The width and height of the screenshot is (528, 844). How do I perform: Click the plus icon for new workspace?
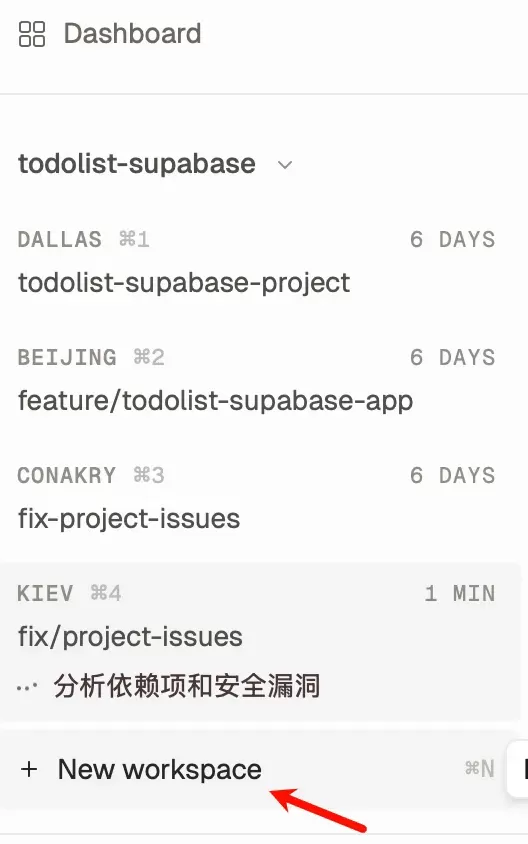(29, 769)
